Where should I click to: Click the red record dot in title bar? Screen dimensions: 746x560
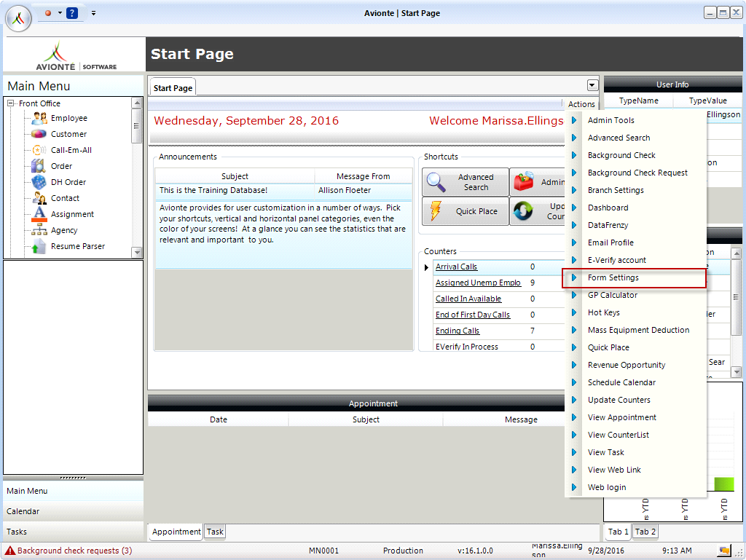pos(48,13)
